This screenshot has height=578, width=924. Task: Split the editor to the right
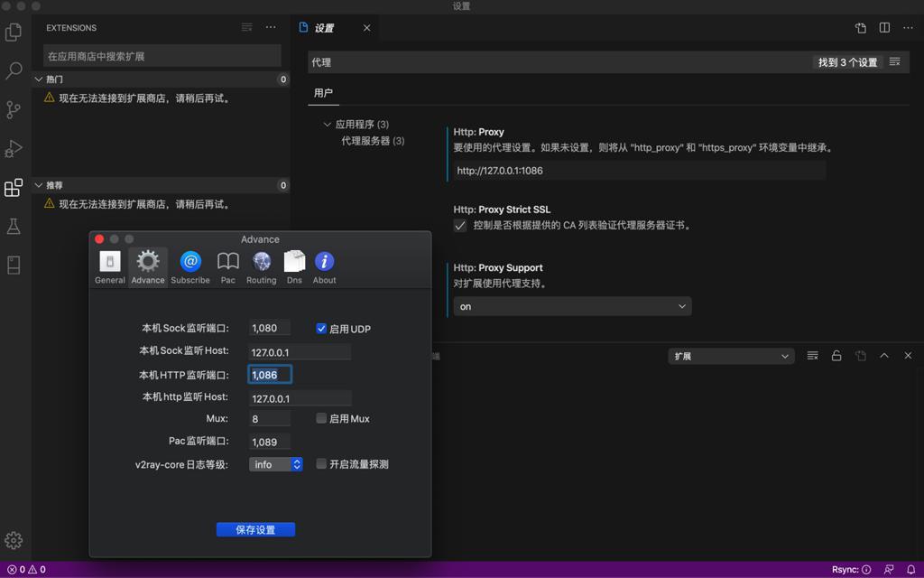pyautogui.click(x=884, y=28)
